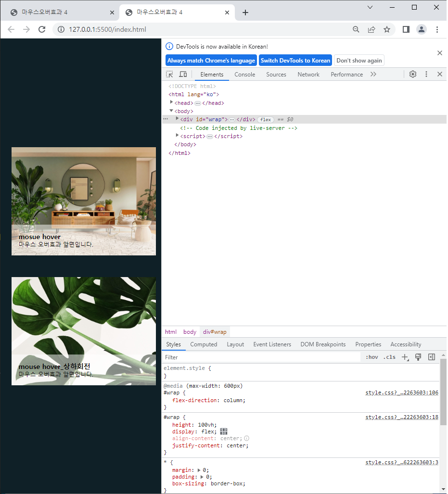Image resolution: width=448 pixels, height=494 pixels.
Task: View site information icon
Action: coord(61,29)
